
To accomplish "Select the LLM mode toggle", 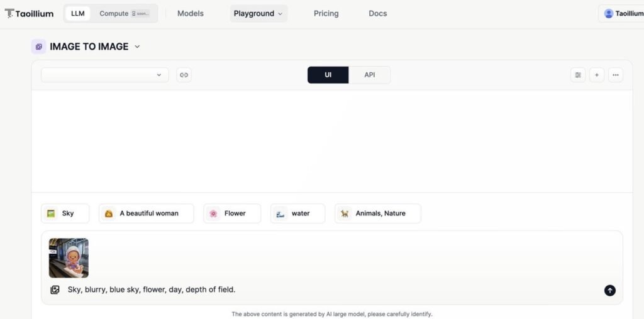I will [78, 13].
